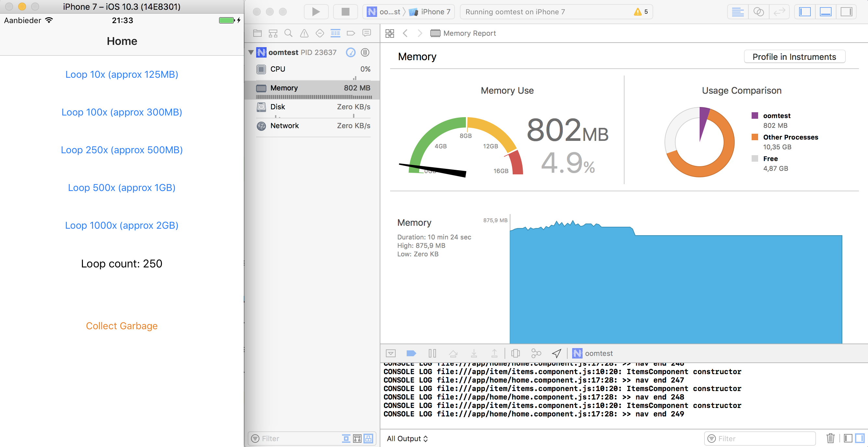This screenshot has width=868, height=447.
Task: Click Debug View Hierarchy icon
Action: 515,353
